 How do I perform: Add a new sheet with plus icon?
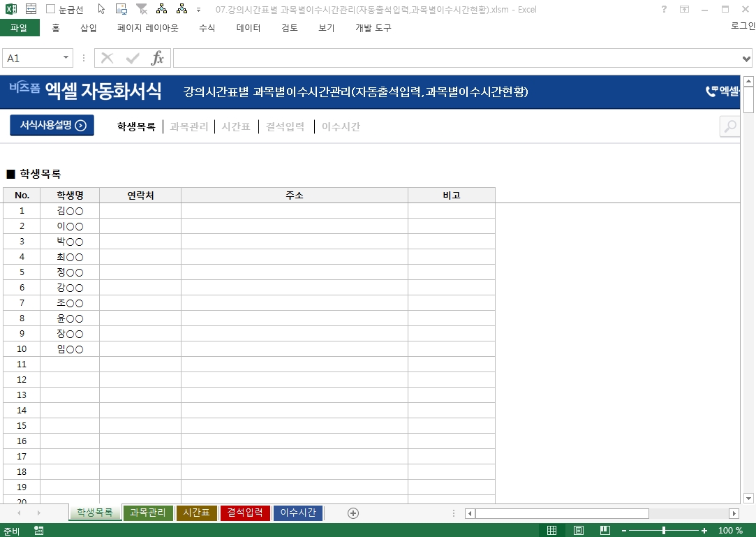click(x=353, y=513)
